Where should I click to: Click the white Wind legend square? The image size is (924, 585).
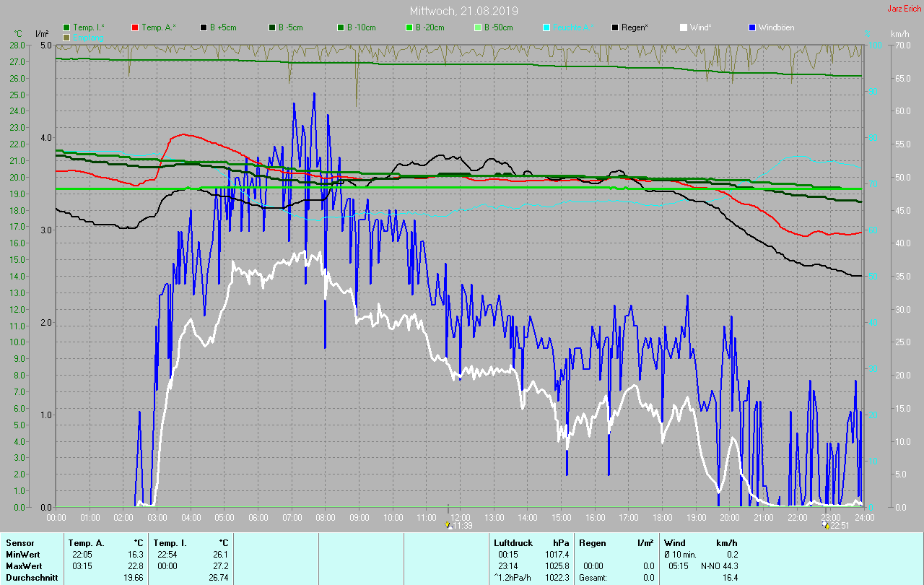point(684,27)
